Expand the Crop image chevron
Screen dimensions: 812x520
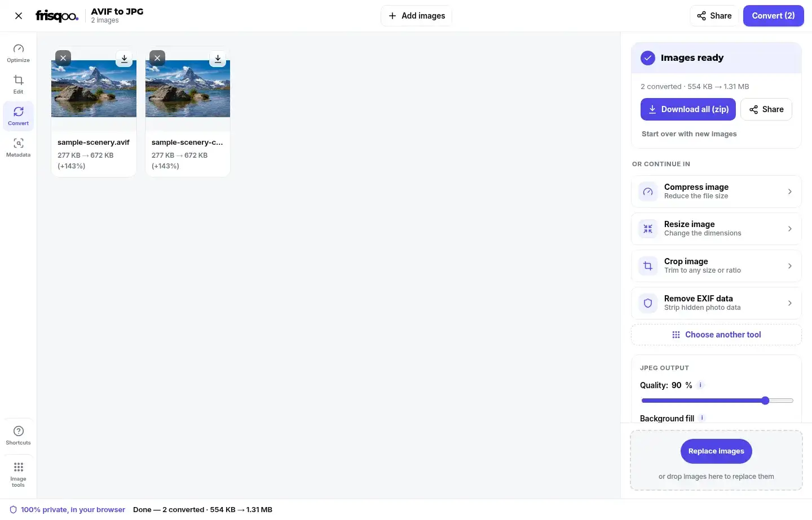pos(789,266)
